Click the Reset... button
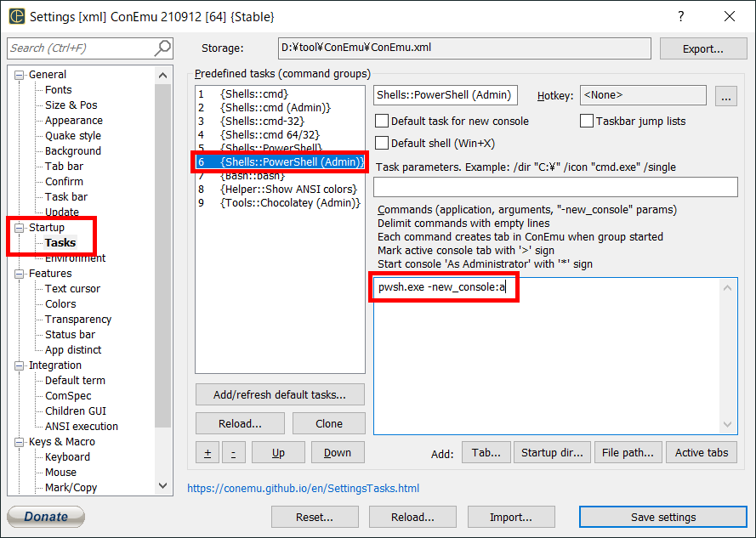This screenshot has height=538, width=756. click(315, 518)
